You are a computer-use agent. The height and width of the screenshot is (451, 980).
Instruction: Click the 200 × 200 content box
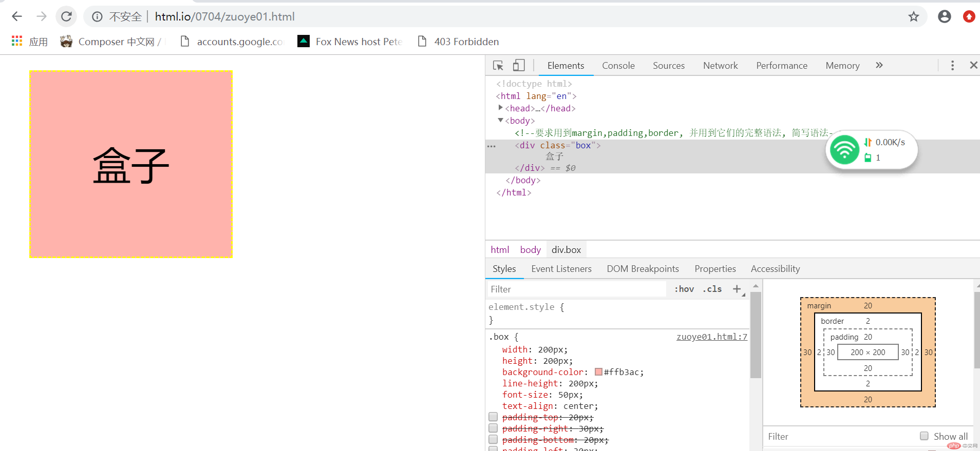[868, 352]
